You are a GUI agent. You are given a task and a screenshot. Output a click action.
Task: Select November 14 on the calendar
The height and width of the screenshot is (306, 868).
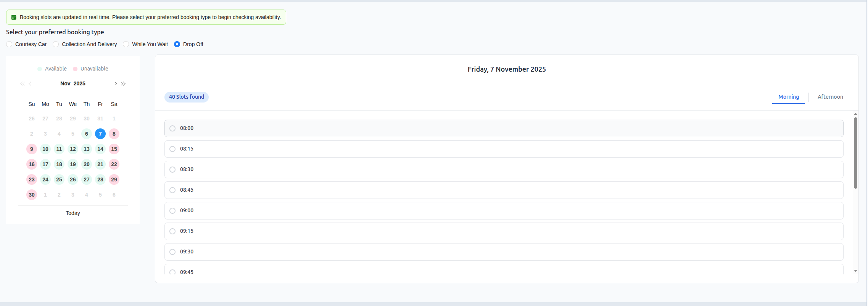100,149
